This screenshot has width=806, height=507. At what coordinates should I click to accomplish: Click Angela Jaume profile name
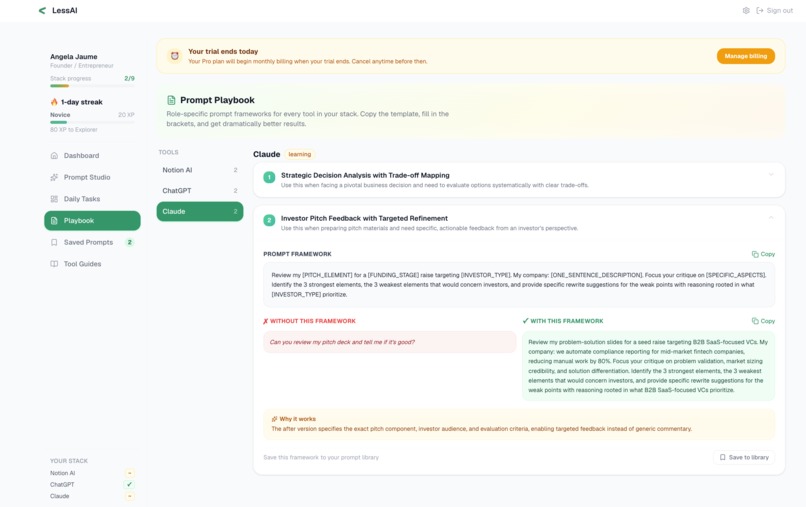(x=74, y=57)
